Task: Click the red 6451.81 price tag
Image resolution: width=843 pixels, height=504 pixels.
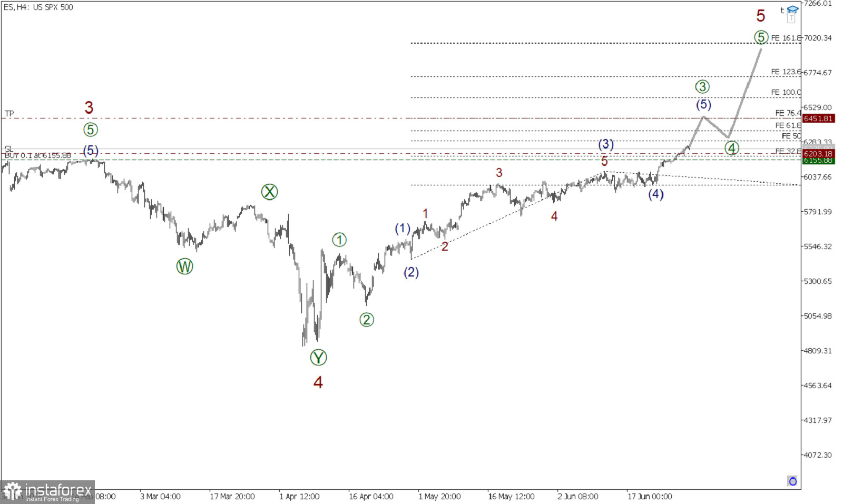Action: 818,118
